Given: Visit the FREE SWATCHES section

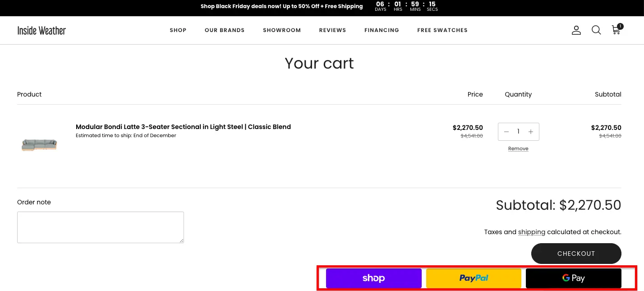Looking at the screenshot, I should coord(442,30).
